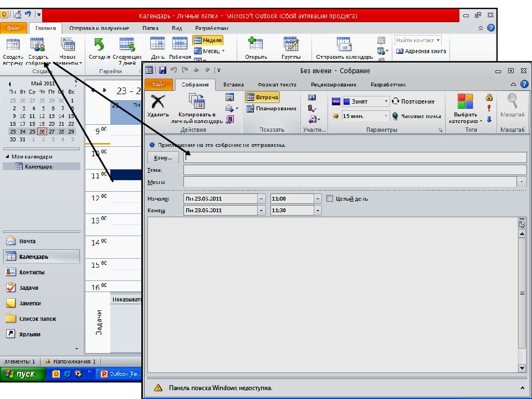Select the Встреча show button
The height and width of the screenshot is (399, 532).
pyautogui.click(x=262, y=98)
